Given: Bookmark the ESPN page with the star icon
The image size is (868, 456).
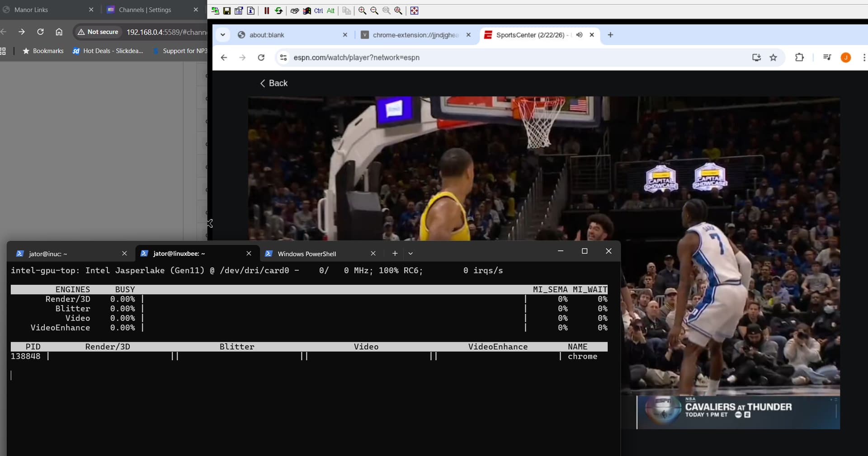Looking at the screenshot, I should pyautogui.click(x=774, y=57).
